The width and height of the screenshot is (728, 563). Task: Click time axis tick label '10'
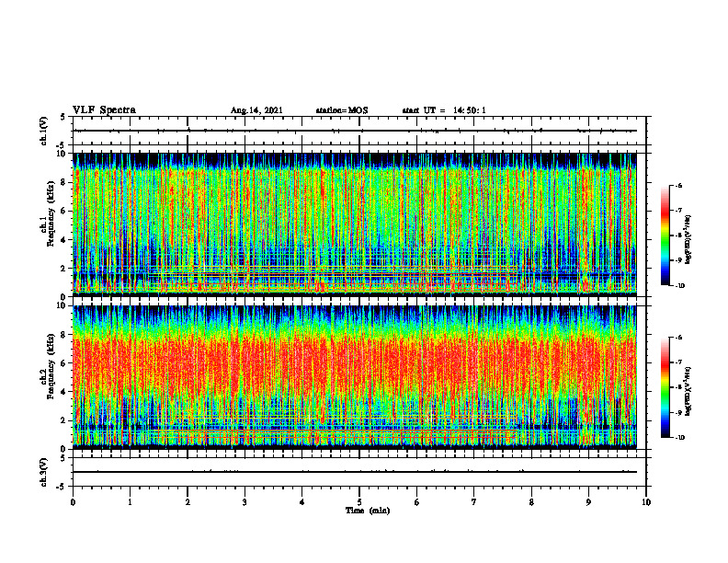tap(646, 502)
